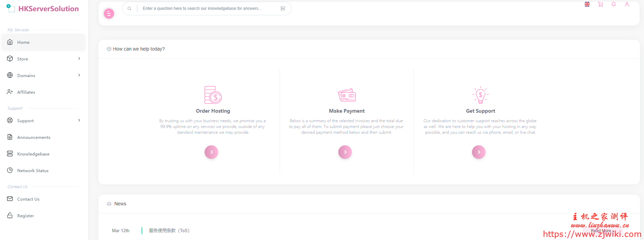Screen dimensions: 644x240
Task: Click the knowledgebase icon inside search bar
Action: (283, 8)
